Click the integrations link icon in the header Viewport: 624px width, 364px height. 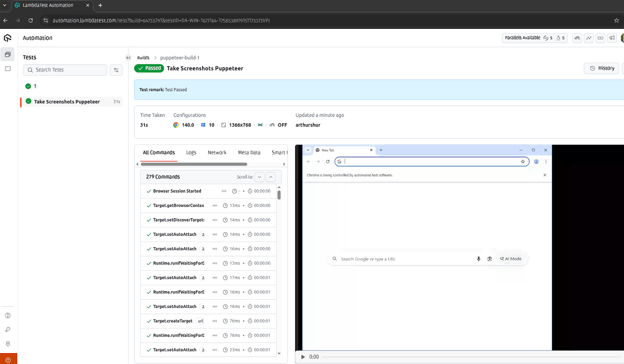coord(600,38)
